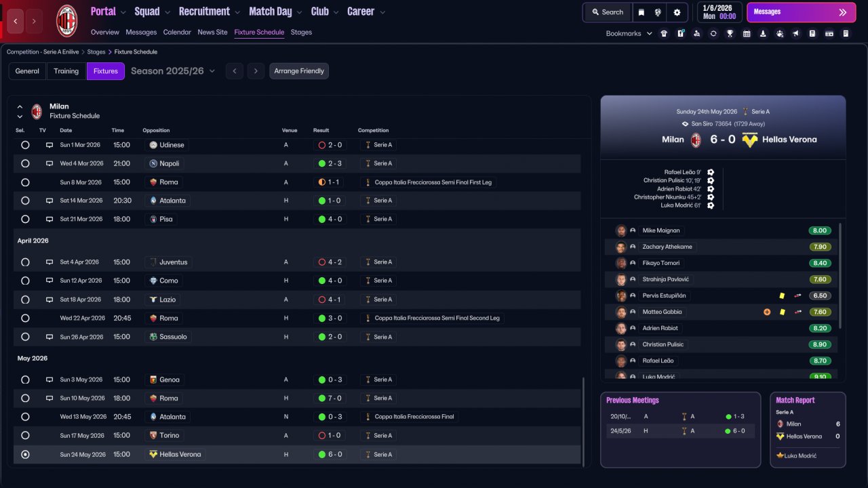Open the Calendar sub-tab
Screen dimensions: 868x488
(x=177, y=33)
